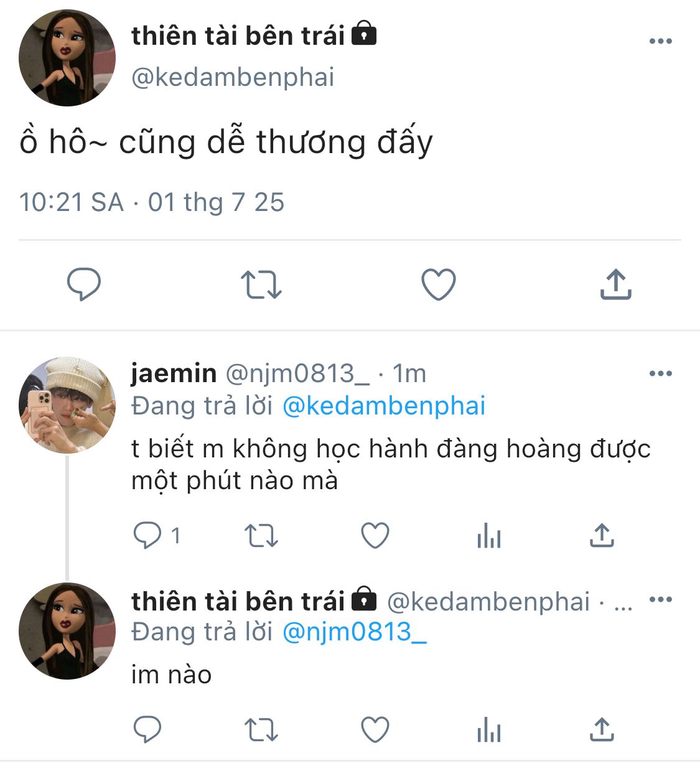
Task: Open jaemin's profile picture
Action: tap(67, 405)
